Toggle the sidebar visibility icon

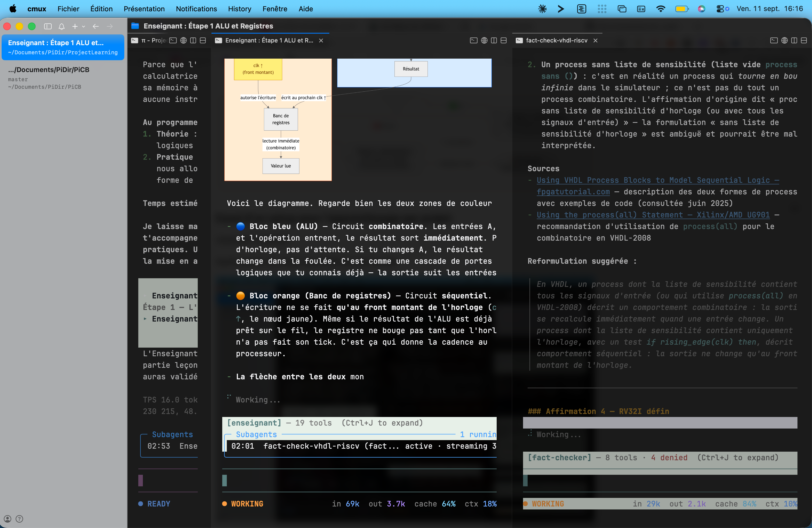coord(48,26)
